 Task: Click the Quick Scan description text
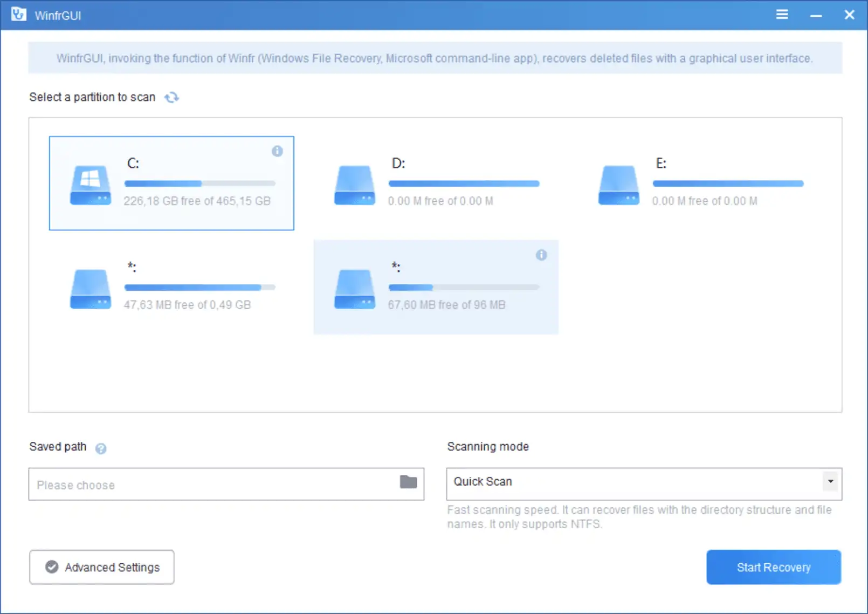point(639,517)
